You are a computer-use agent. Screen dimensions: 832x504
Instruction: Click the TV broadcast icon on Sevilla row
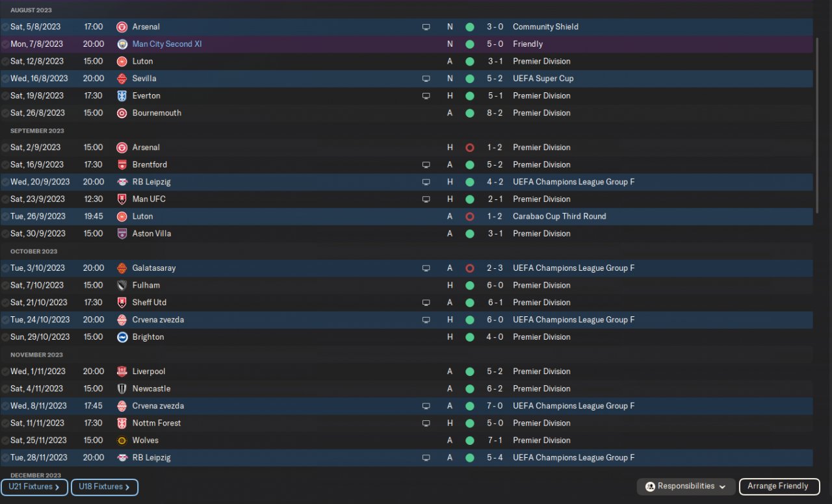(x=426, y=79)
